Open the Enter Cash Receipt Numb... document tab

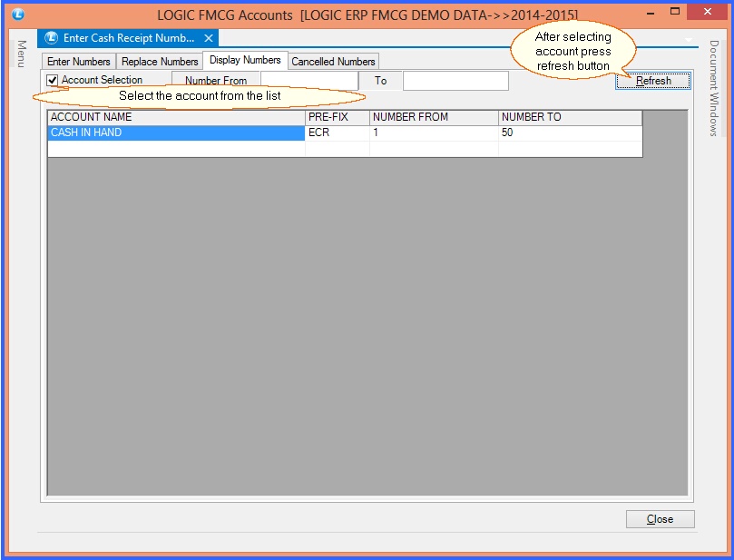pos(128,38)
